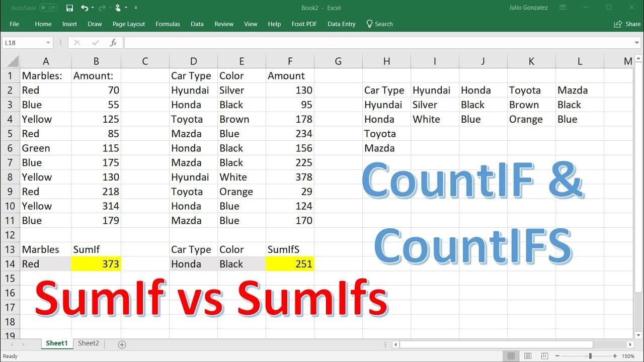Click the Undo arrow icon

point(84,8)
